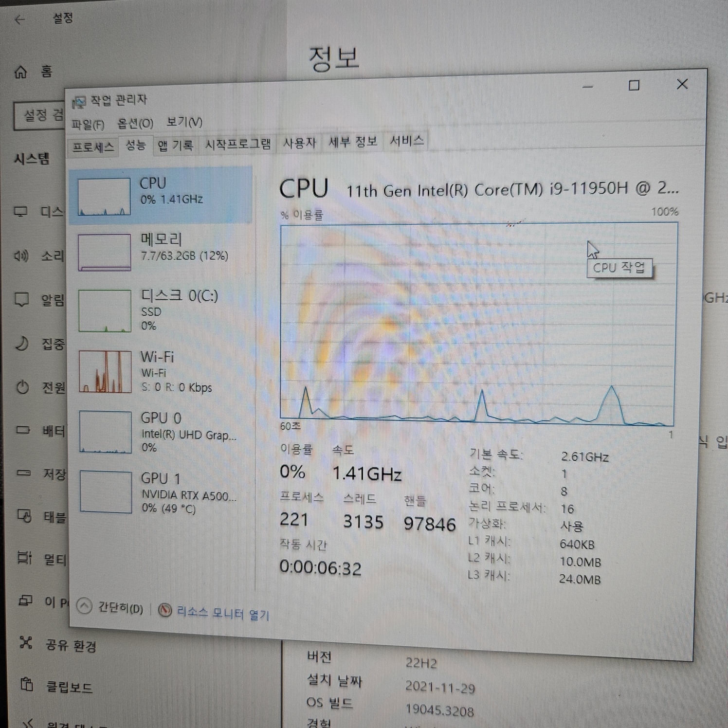Open the 파일(F) menu

pos(88,125)
